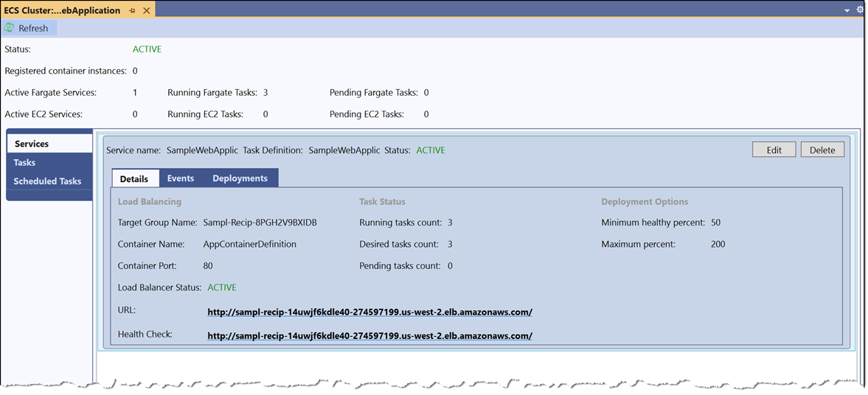Click the Registered container instances label

click(66, 71)
